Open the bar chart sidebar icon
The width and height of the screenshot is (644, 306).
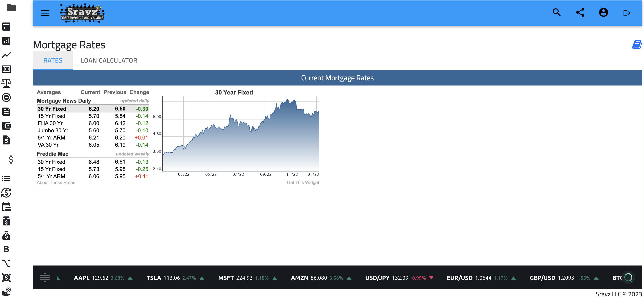click(x=6, y=41)
